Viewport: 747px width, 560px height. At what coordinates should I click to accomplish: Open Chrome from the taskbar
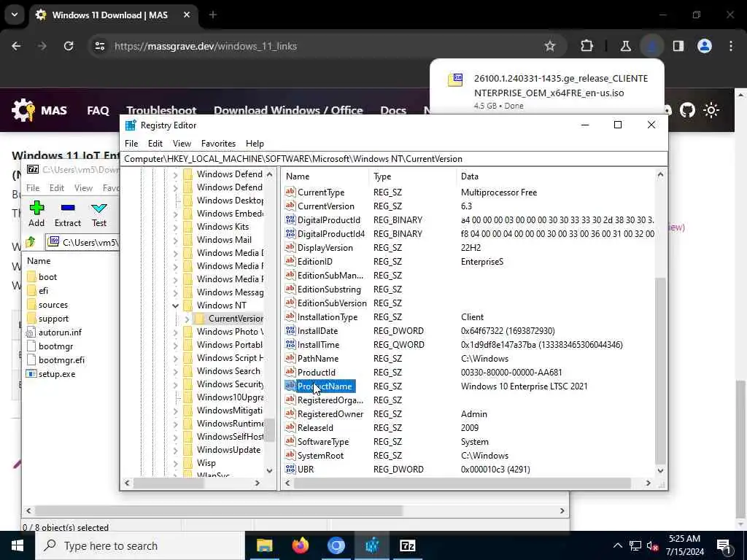pos(336,545)
